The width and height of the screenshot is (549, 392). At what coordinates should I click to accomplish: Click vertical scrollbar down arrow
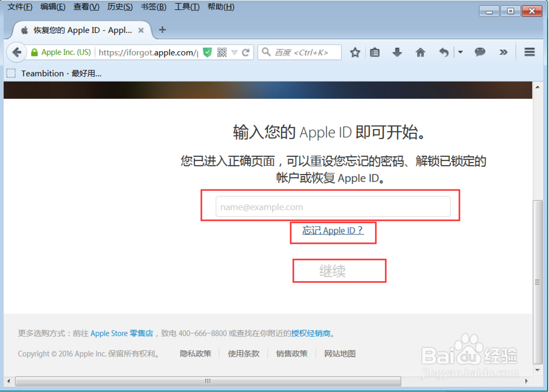point(537,370)
